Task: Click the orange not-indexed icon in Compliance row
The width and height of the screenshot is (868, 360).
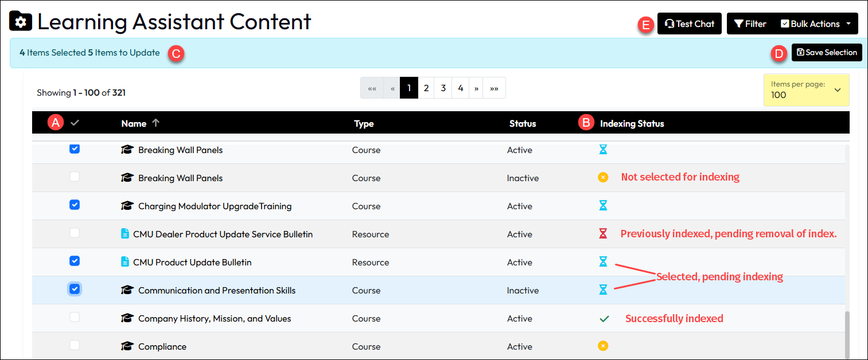Action: 602,346
